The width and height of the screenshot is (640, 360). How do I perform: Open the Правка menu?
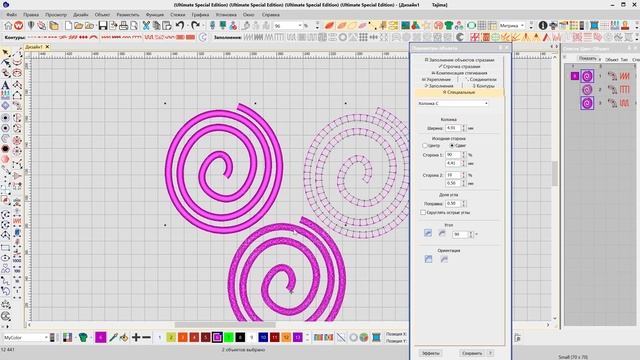tap(31, 14)
